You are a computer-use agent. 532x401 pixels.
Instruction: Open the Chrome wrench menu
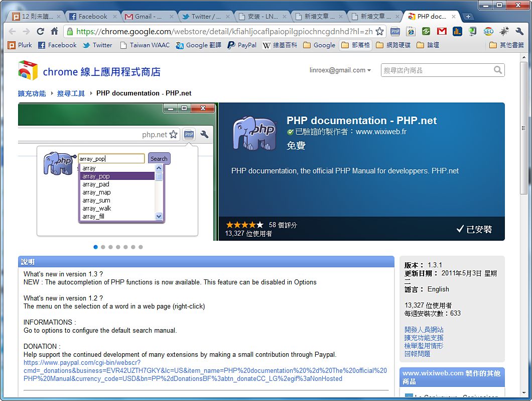point(519,32)
